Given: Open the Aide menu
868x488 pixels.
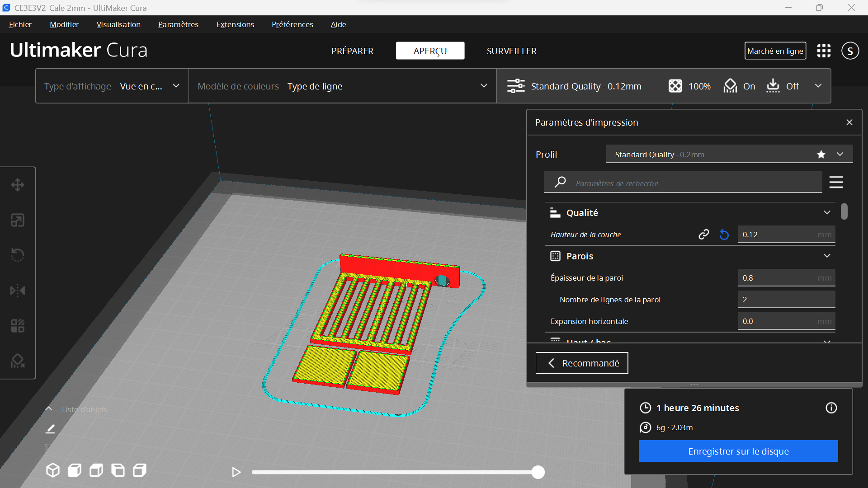Looking at the screenshot, I should [338, 24].
